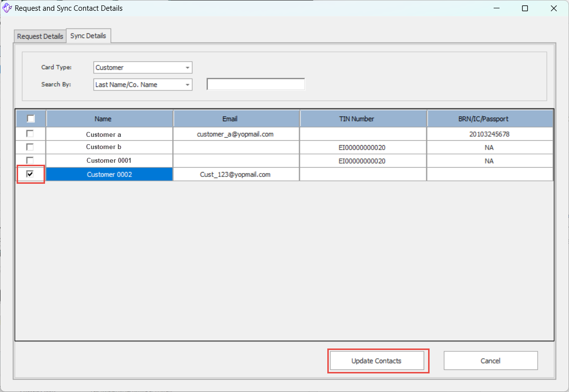
Task: Maximize the dialog window
Action: (x=525, y=8)
